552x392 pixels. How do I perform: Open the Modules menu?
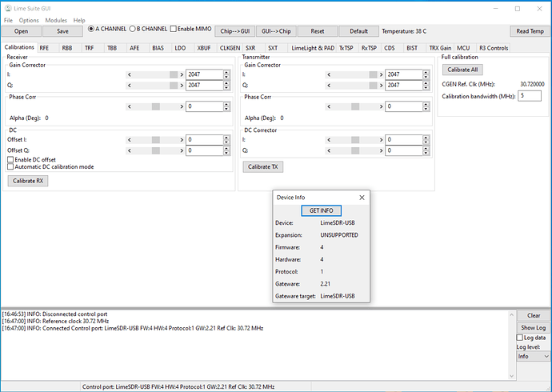(56, 20)
